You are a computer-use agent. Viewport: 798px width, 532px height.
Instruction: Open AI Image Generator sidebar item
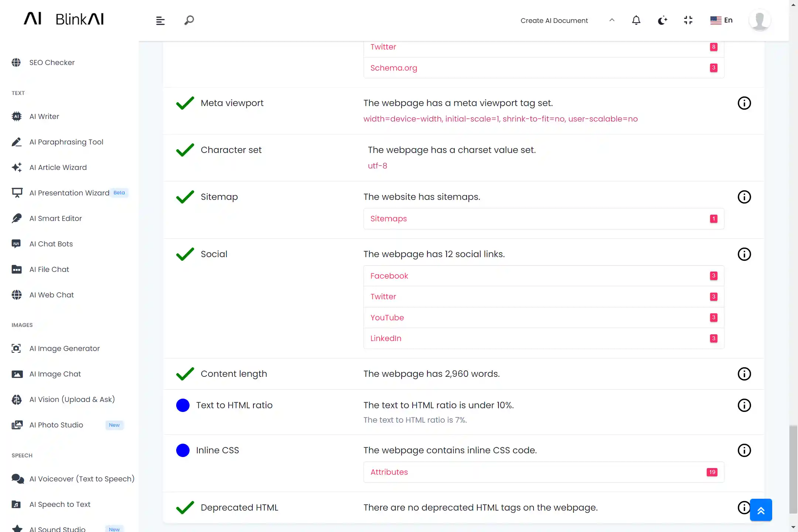[64, 348]
